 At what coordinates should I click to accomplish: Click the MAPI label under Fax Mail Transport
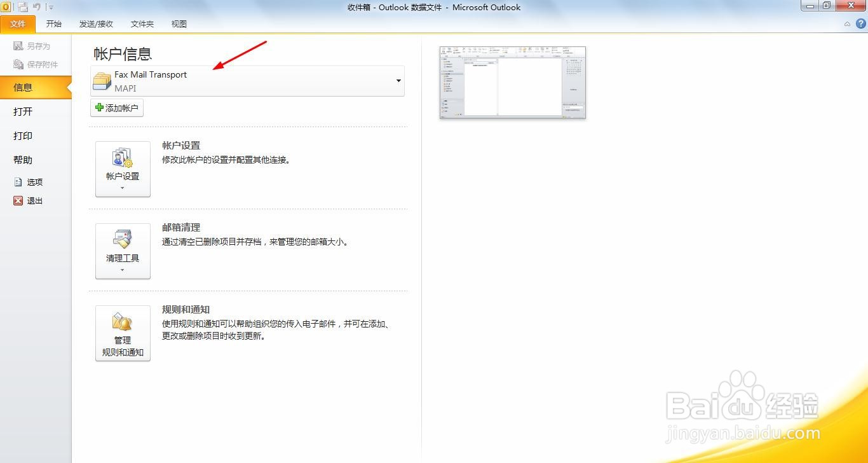point(125,88)
